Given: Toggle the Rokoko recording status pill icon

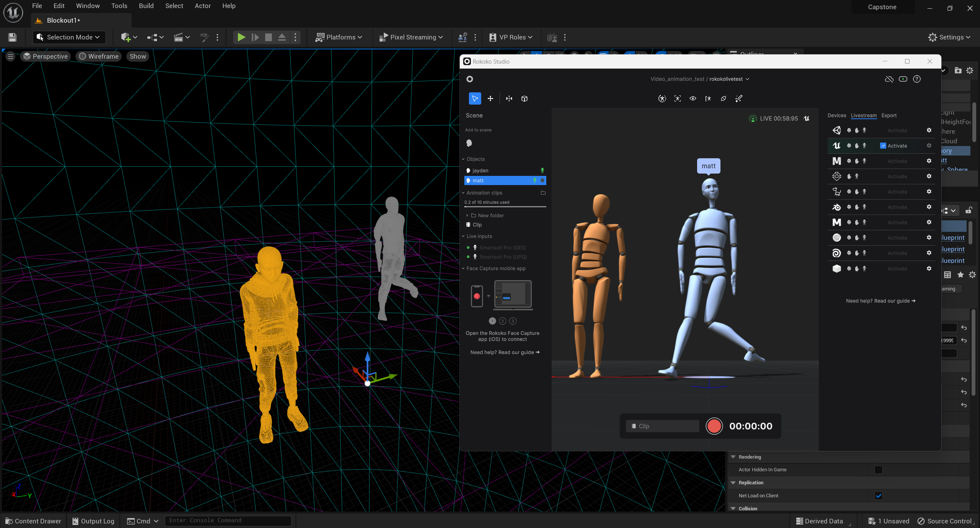Looking at the screenshot, I should click(903, 79).
